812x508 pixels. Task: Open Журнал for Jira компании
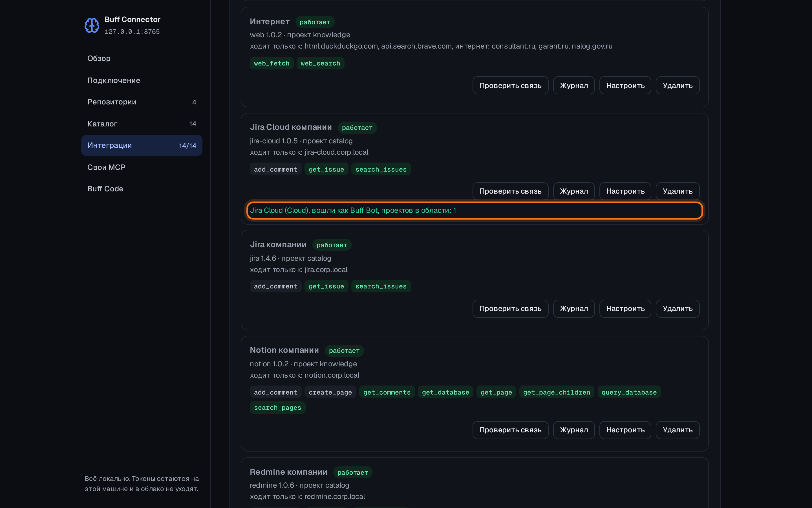(574, 308)
